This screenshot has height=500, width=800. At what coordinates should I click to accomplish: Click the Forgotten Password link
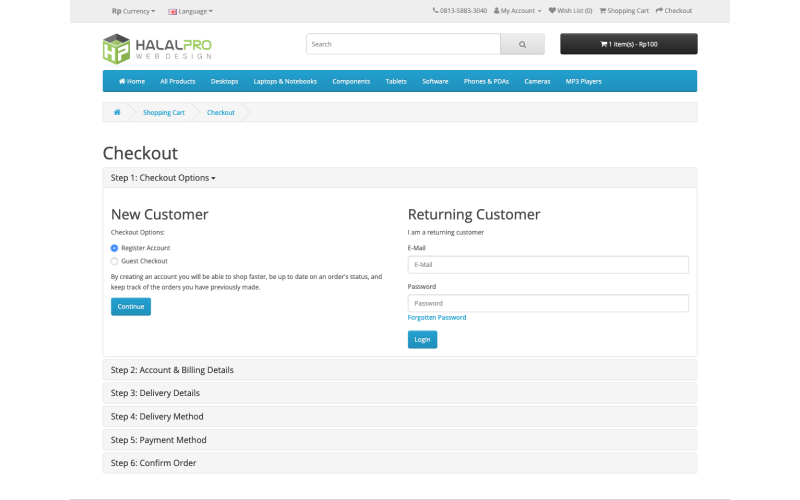click(x=437, y=317)
